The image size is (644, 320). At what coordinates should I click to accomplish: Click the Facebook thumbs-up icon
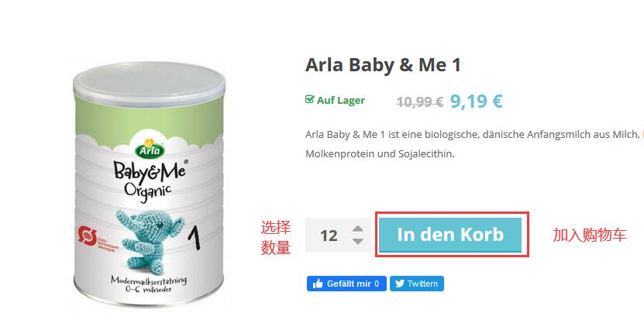coord(318,284)
